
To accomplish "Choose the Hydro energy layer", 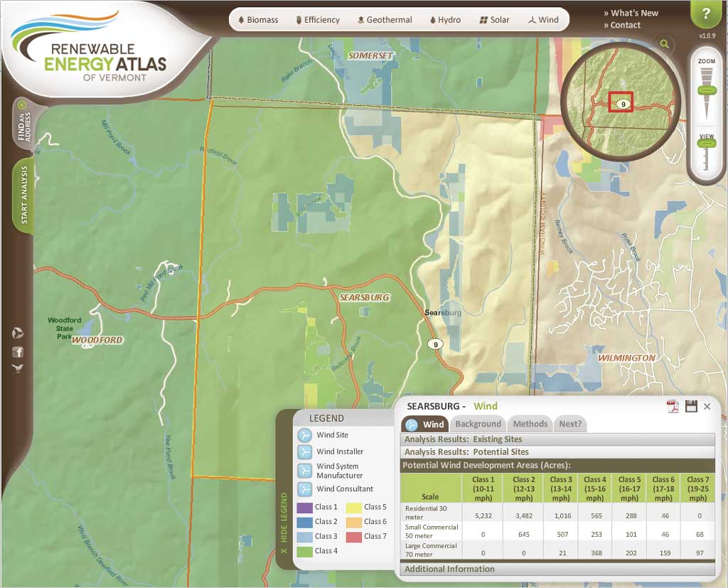I will [445, 20].
